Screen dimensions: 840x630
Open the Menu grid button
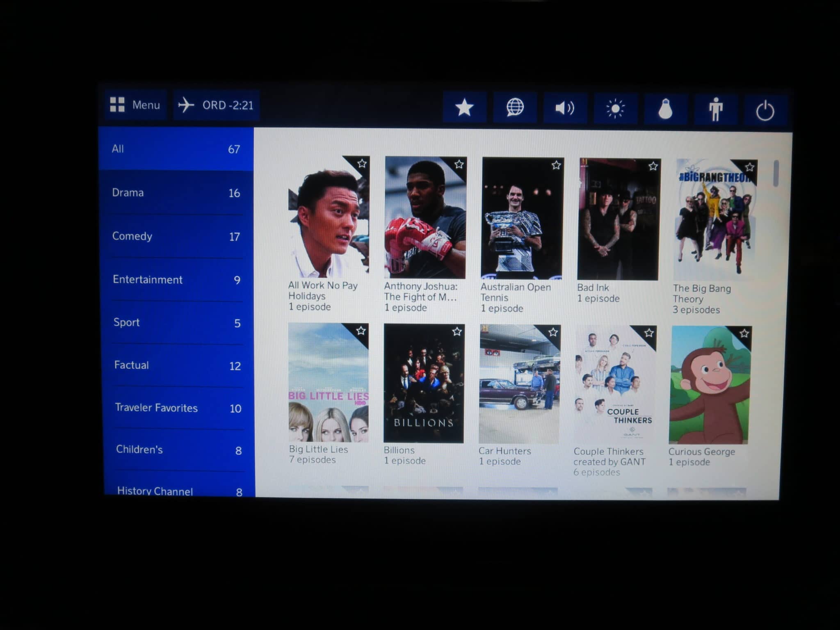[x=136, y=105]
